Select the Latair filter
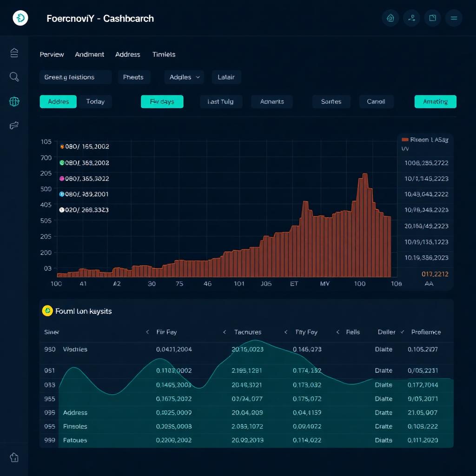 tap(226, 77)
